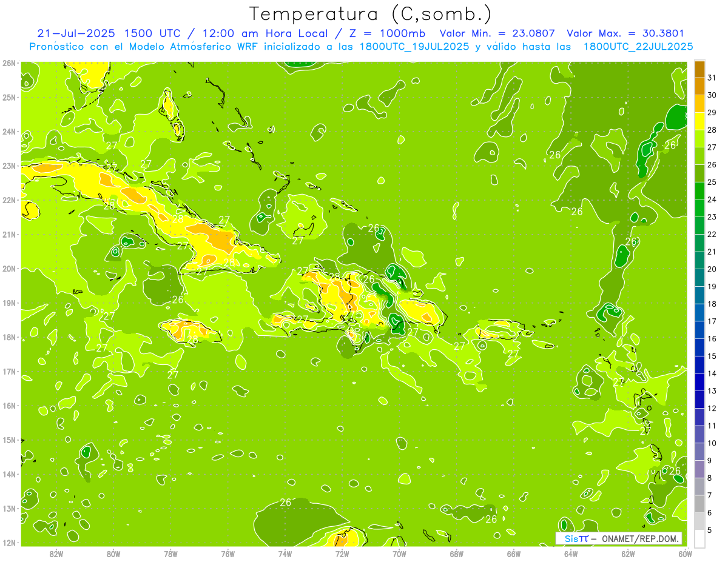Click the 14N latitude axis label
Image resolution: width=728 pixels, height=562 pixels.
[9, 474]
